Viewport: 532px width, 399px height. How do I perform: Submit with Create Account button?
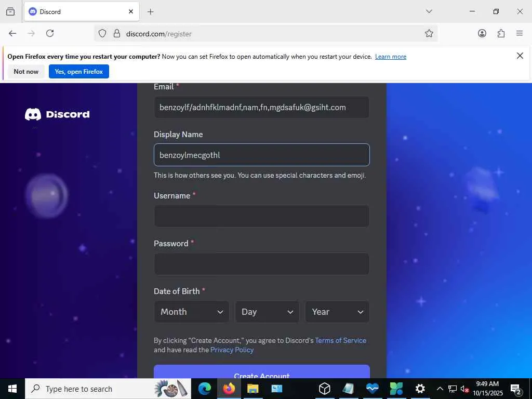(262, 372)
